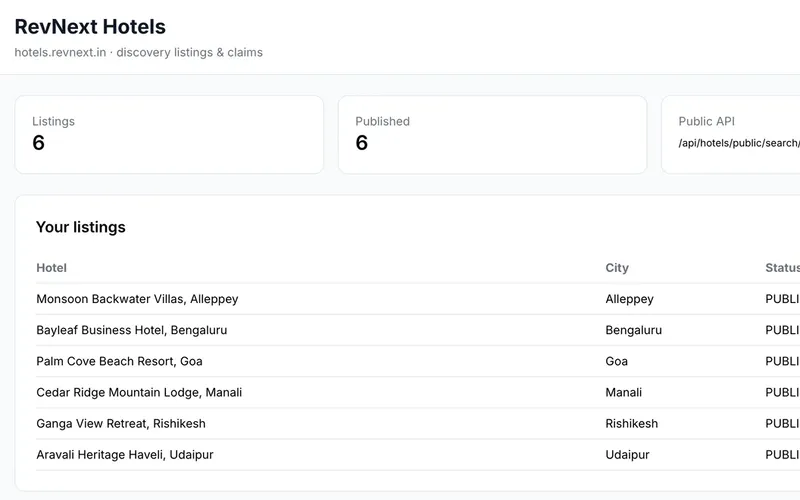Open Bayleaf Business Hotel, Bengaluru listing
800x500 pixels.
tap(132, 330)
